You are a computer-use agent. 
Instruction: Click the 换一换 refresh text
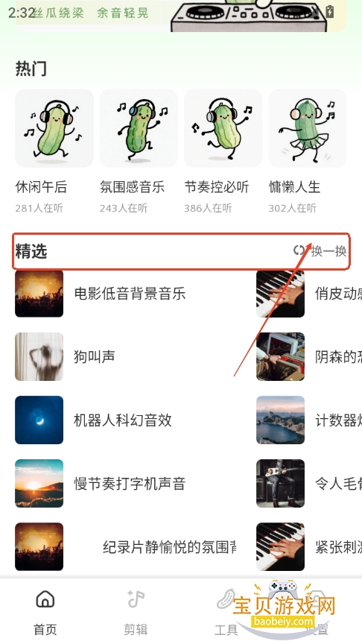tap(328, 251)
